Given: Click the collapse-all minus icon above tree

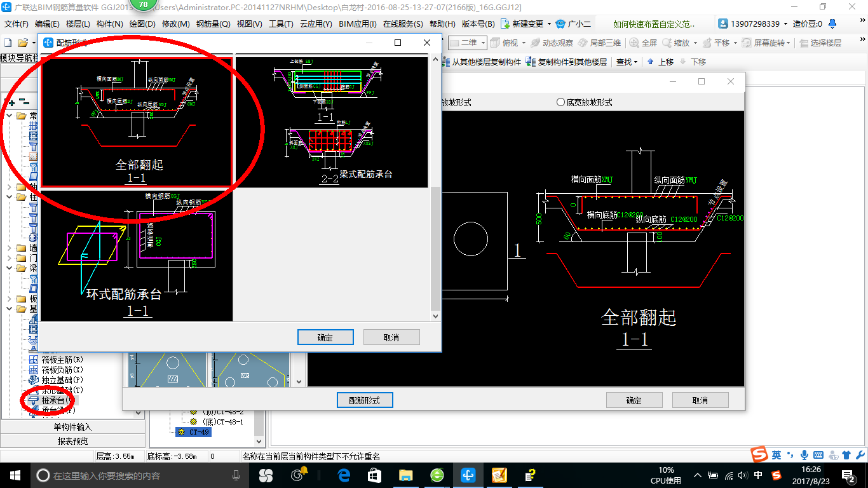Looking at the screenshot, I should tap(24, 101).
